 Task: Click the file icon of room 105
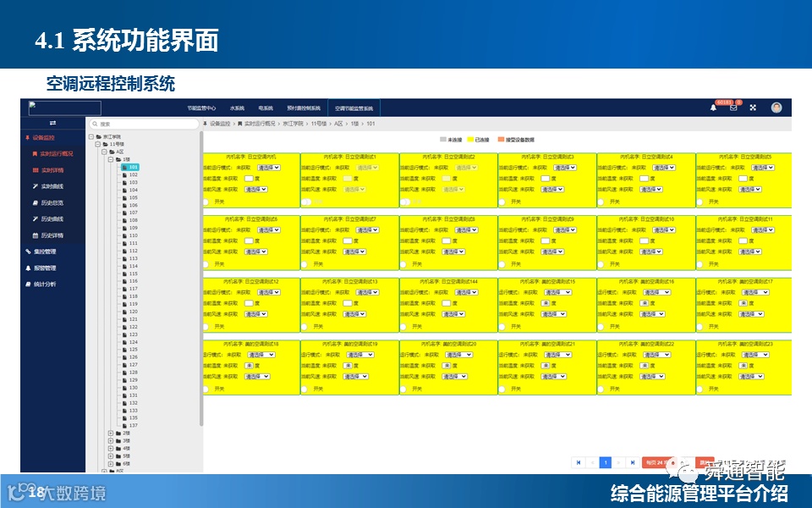point(125,197)
